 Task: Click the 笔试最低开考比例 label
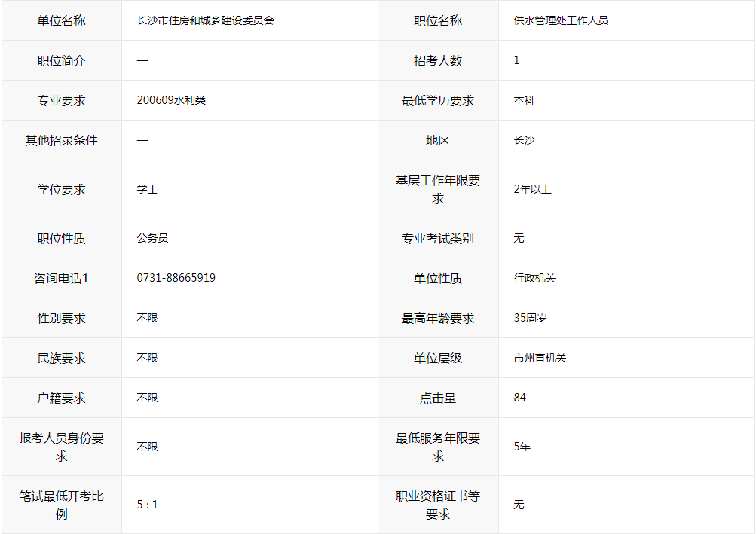coord(62,505)
